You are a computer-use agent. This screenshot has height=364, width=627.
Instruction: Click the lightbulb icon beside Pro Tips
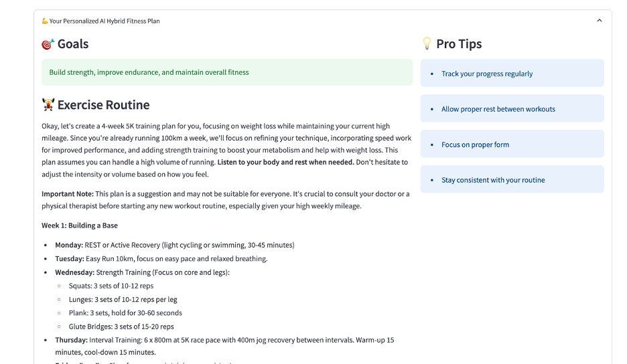(x=427, y=43)
